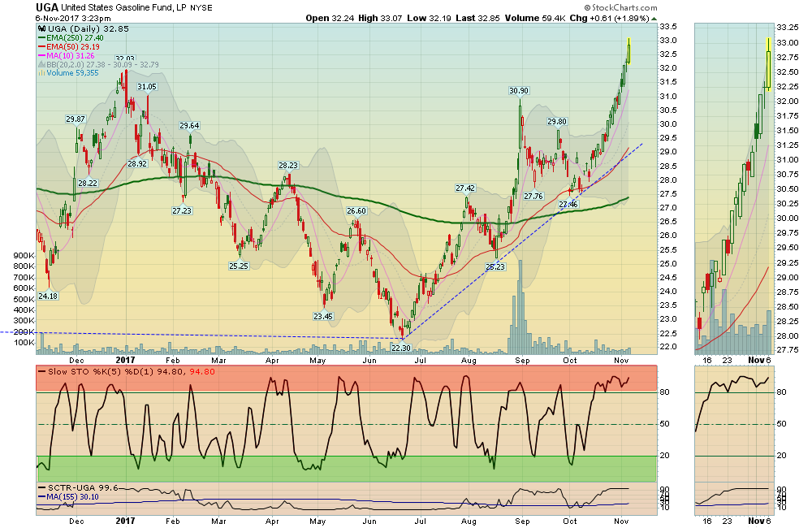Click the 29.87 peak price label
The width and height of the screenshot is (812, 528).
(x=75, y=119)
